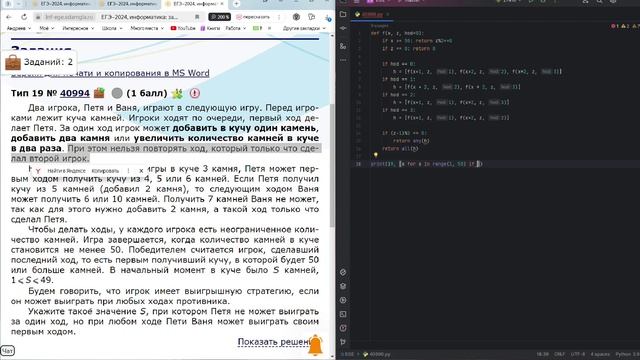Viewport: 640px width, 360px height.
Task: Click the CRLF line separator in status bar
Action: point(559,354)
